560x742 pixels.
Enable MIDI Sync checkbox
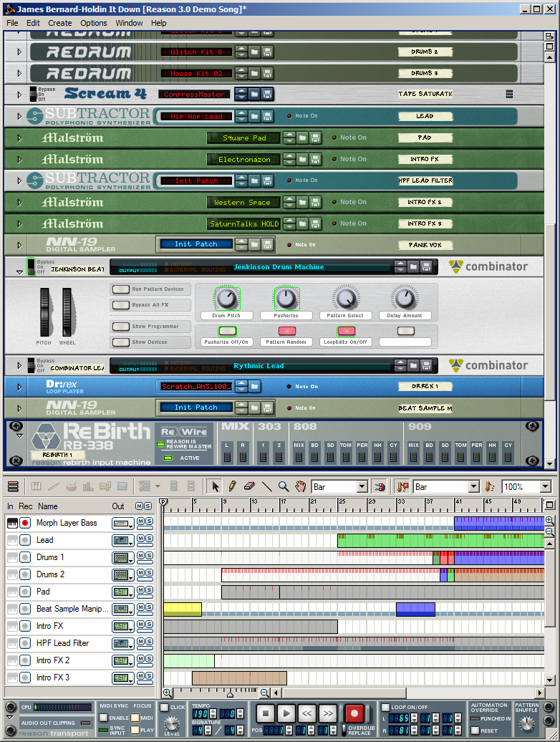tap(104, 718)
